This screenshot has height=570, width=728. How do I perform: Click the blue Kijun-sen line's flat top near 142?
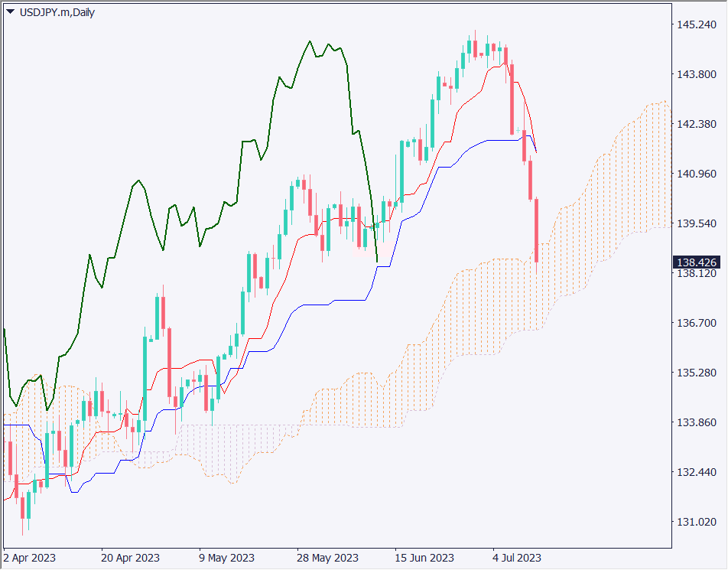click(x=501, y=140)
